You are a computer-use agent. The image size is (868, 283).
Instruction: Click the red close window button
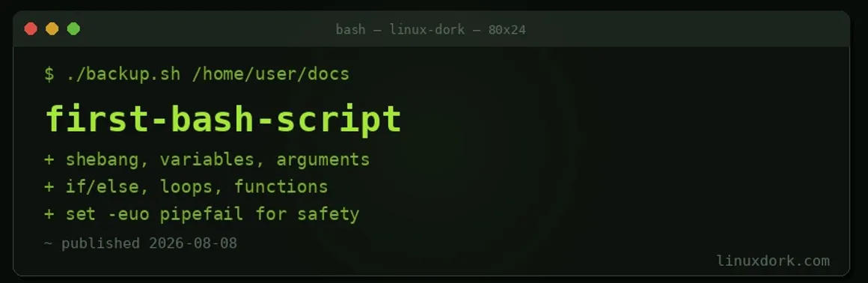click(x=31, y=28)
